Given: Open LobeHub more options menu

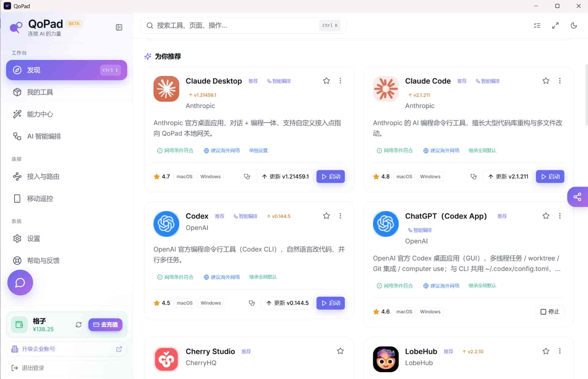Looking at the screenshot, I should click(x=560, y=351).
